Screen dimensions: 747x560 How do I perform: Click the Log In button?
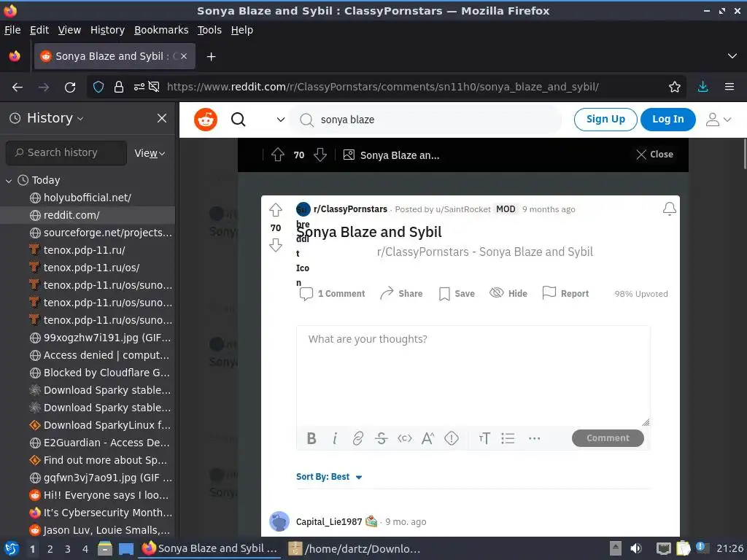coord(667,119)
